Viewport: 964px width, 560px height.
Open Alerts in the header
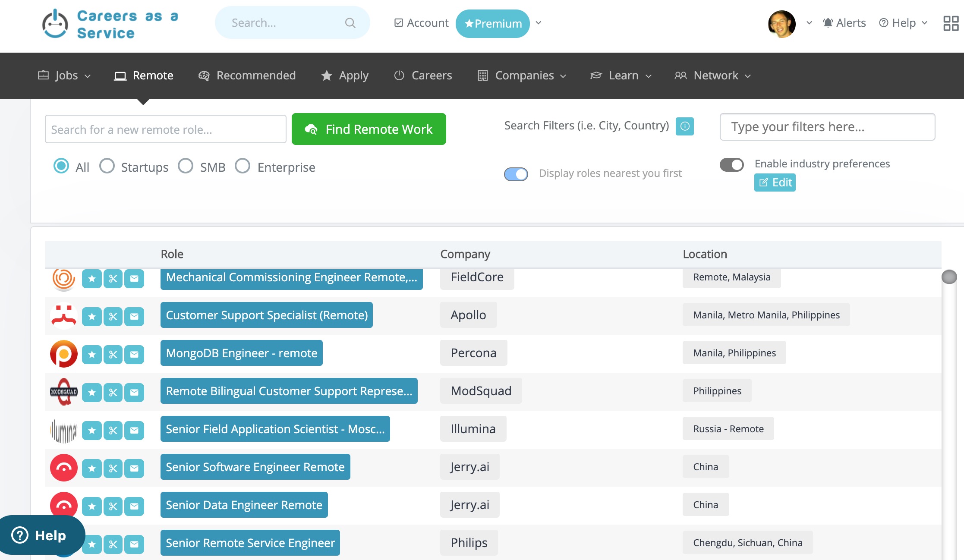(x=844, y=23)
